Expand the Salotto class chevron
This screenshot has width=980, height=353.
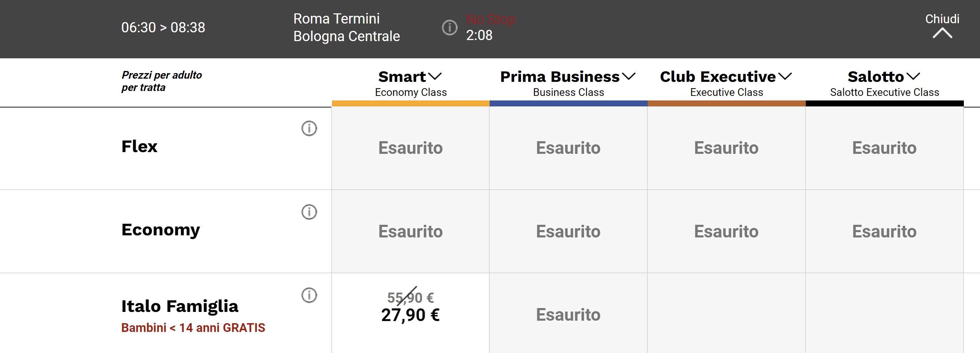[913, 77]
